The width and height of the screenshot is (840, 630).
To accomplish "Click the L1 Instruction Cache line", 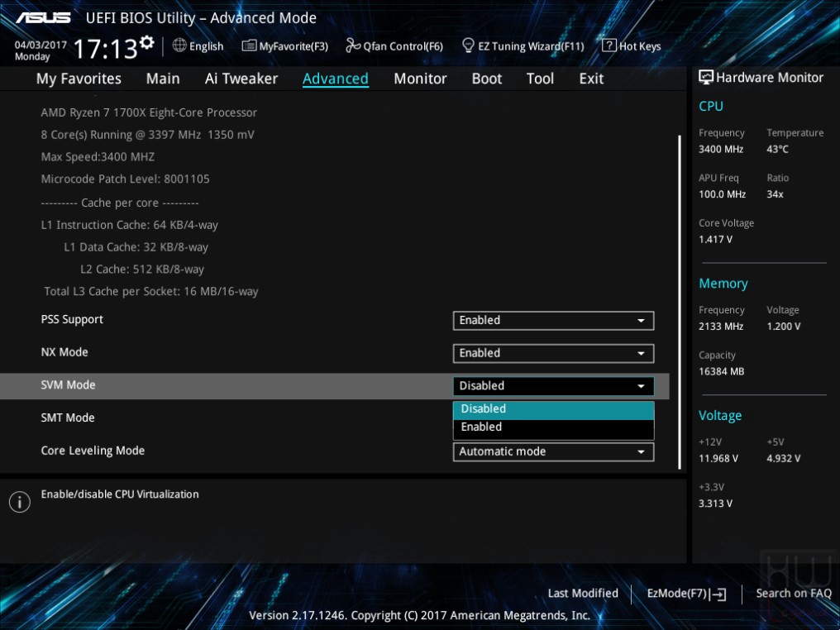I will 129,225.
